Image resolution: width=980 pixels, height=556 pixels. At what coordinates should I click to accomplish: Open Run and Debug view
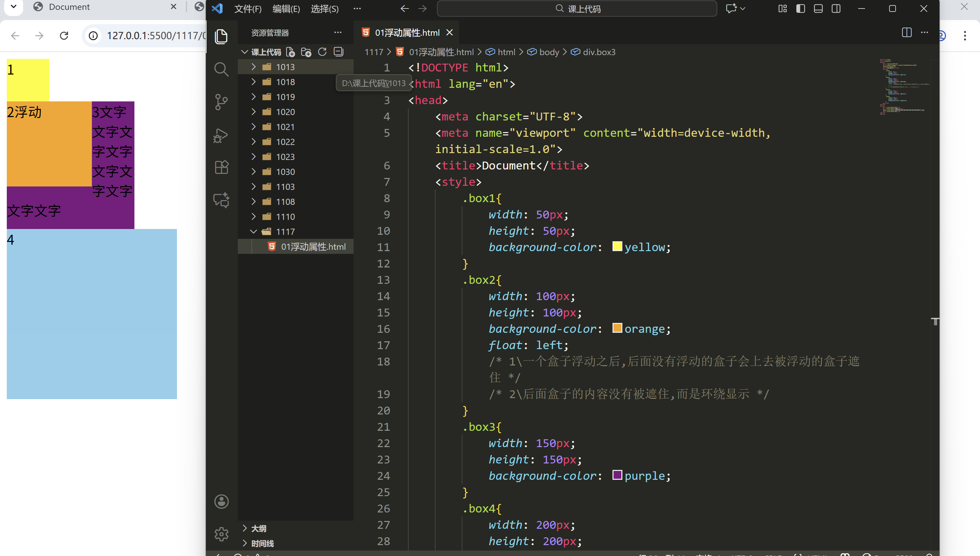coord(221,135)
